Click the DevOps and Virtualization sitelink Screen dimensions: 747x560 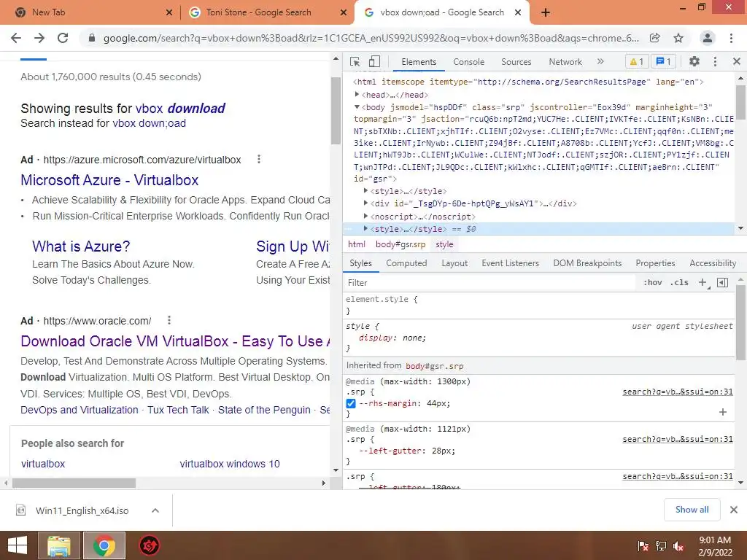point(79,410)
